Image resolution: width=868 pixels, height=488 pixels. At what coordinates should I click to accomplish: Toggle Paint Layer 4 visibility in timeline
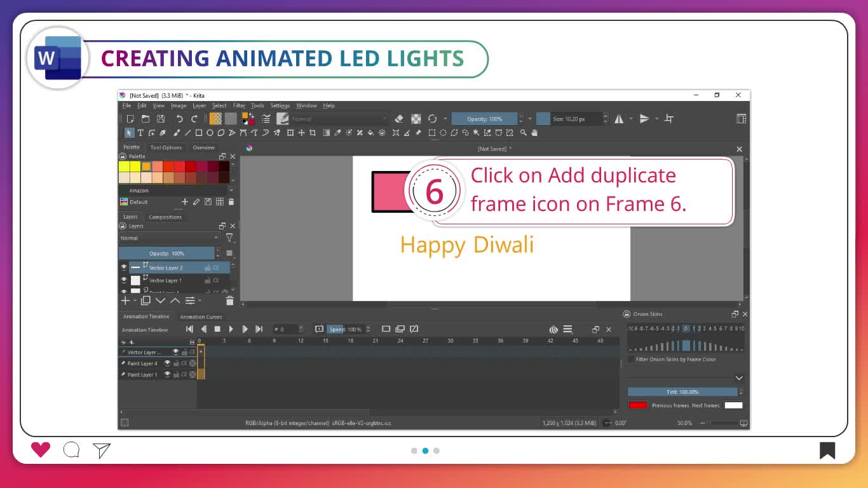[x=168, y=363]
